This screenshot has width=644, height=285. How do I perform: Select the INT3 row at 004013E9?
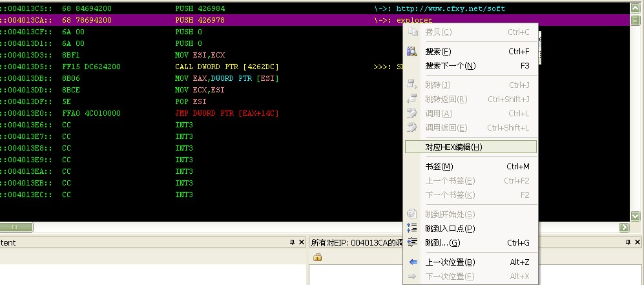pyautogui.click(x=315, y=160)
